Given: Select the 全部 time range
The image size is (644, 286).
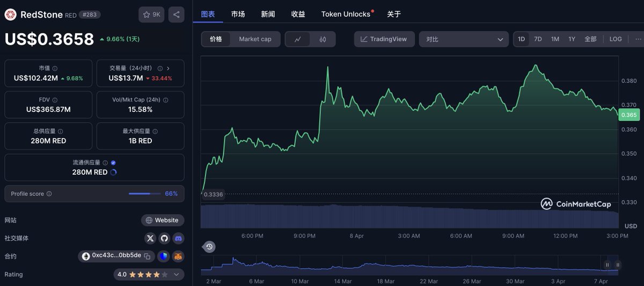Looking at the screenshot, I should [x=590, y=39].
